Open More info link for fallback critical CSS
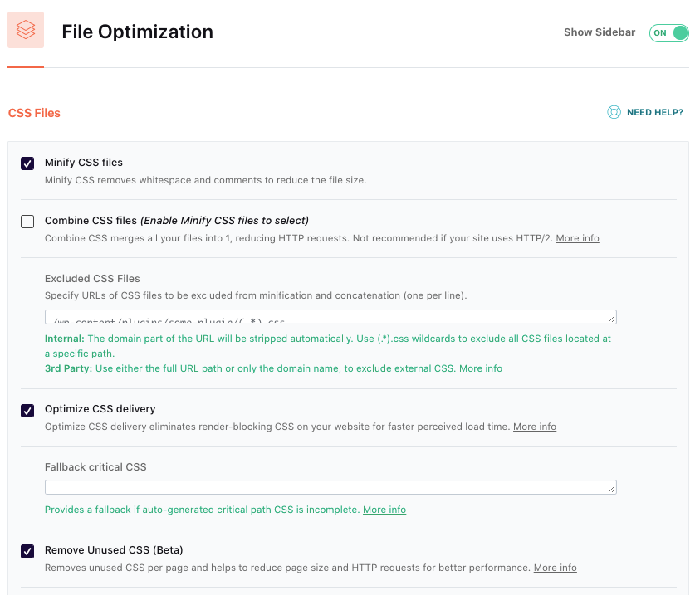 tap(384, 510)
